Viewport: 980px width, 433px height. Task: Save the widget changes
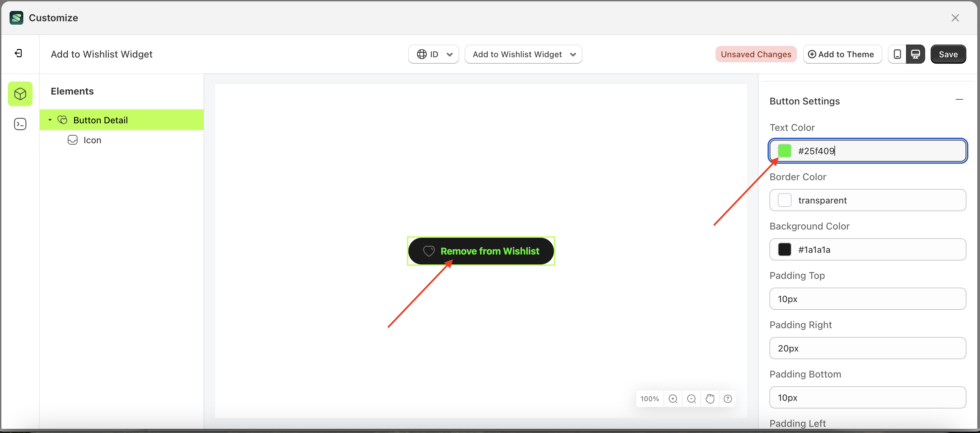[948, 54]
